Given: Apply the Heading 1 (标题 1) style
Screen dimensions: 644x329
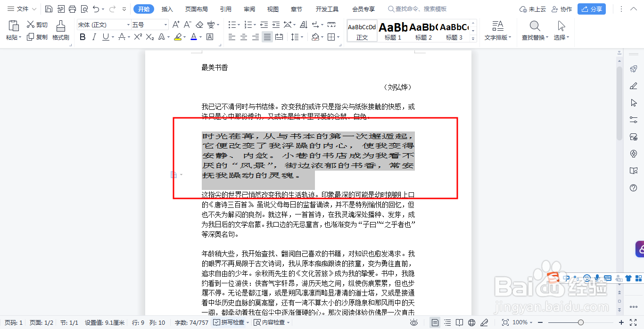Looking at the screenshot, I should coord(393,31).
